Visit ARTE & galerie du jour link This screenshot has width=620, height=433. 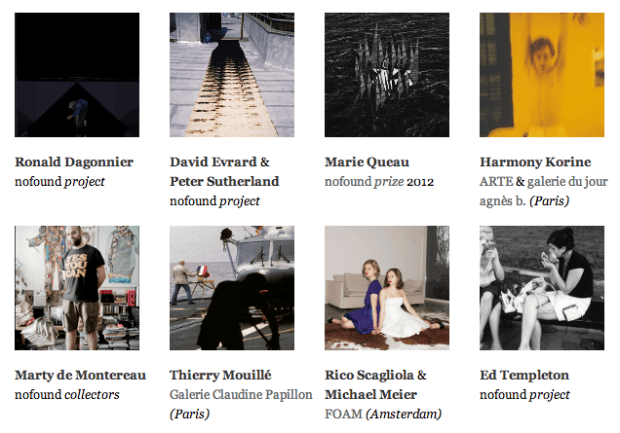pyautogui.click(x=544, y=191)
